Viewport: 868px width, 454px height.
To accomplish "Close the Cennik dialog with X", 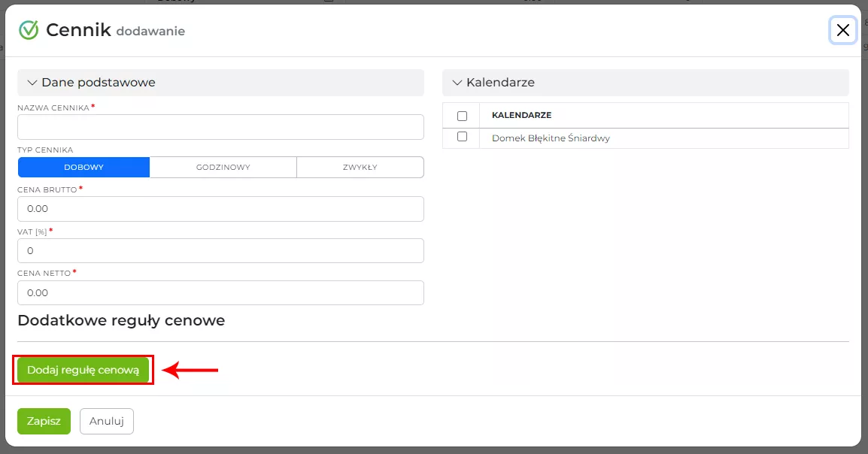I will click(842, 30).
